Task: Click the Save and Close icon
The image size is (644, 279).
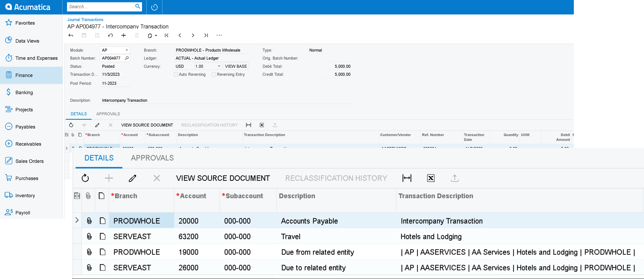Action: tap(84, 35)
